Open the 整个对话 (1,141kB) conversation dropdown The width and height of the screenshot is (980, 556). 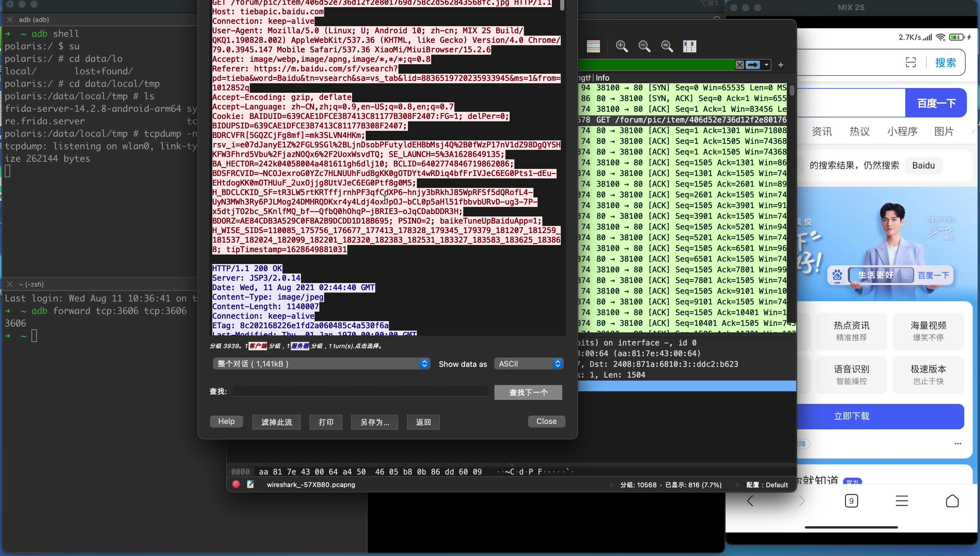pos(321,364)
